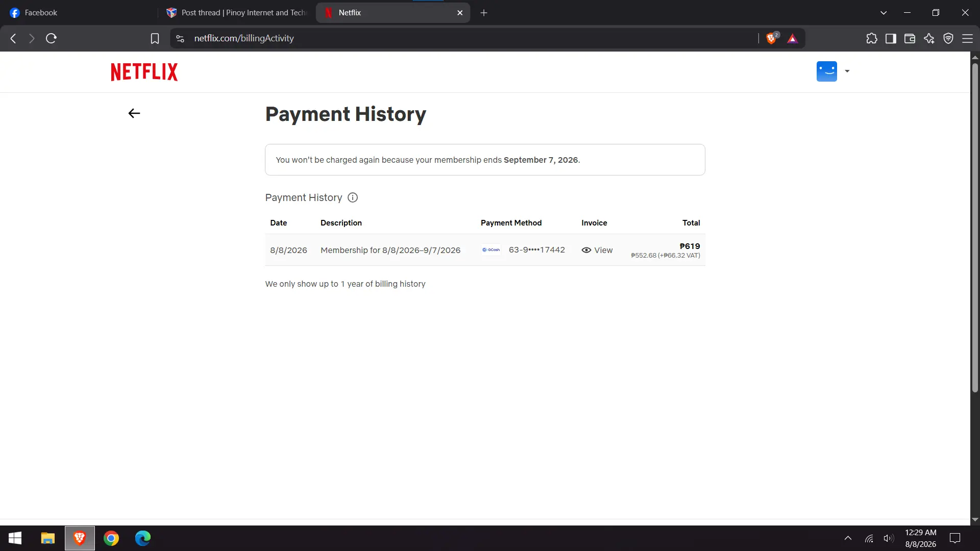This screenshot has height=551, width=980.
Task: Open the browser hamburger menu
Action: click(967, 38)
